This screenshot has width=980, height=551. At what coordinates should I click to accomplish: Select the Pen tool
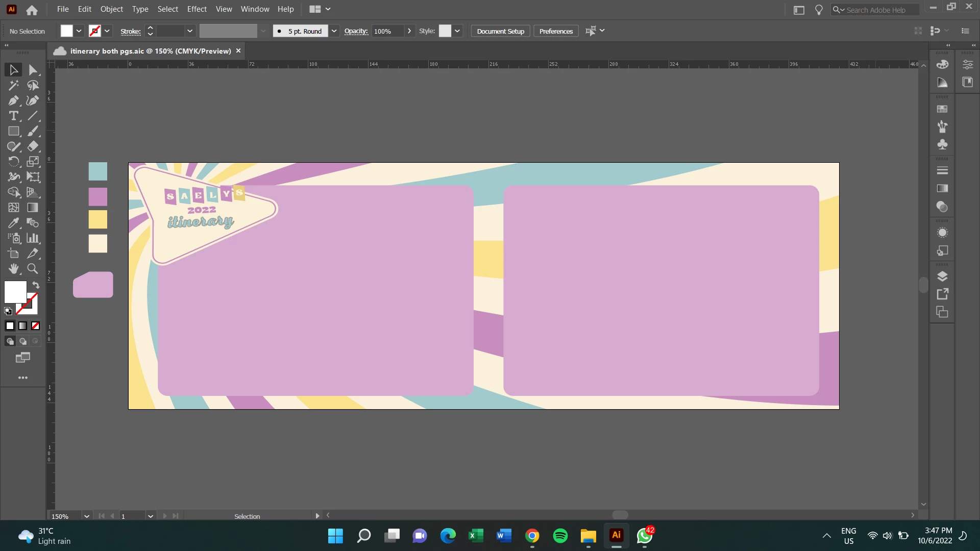pos(13,101)
